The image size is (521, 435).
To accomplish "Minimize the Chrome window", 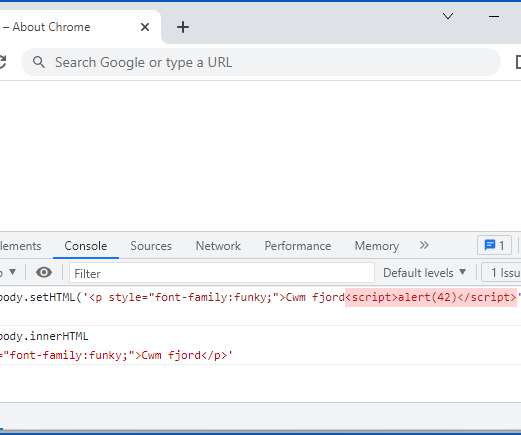I will pos(494,16).
